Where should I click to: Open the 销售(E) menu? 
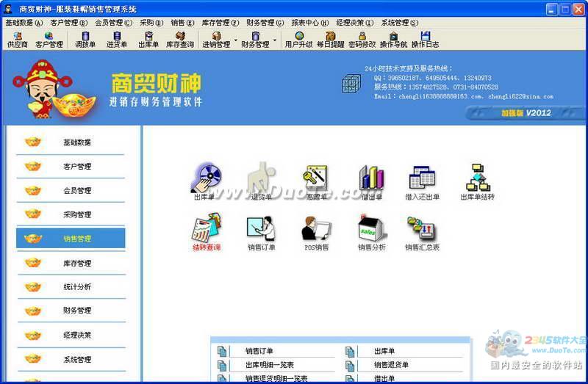pyautogui.click(x=182, y=23)
